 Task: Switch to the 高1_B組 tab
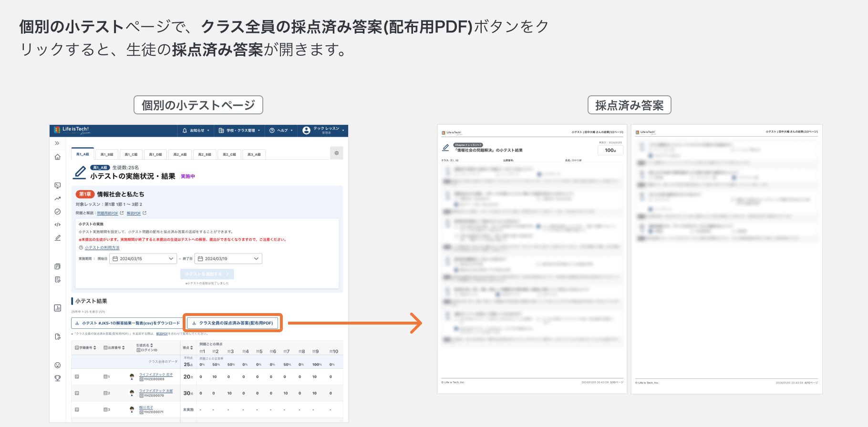(x=106, y=154)
